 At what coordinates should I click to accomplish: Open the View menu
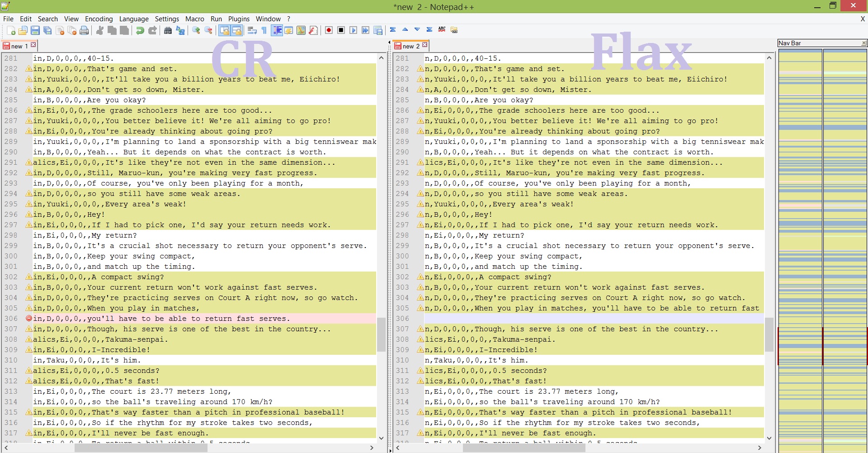tap(71, 19)
